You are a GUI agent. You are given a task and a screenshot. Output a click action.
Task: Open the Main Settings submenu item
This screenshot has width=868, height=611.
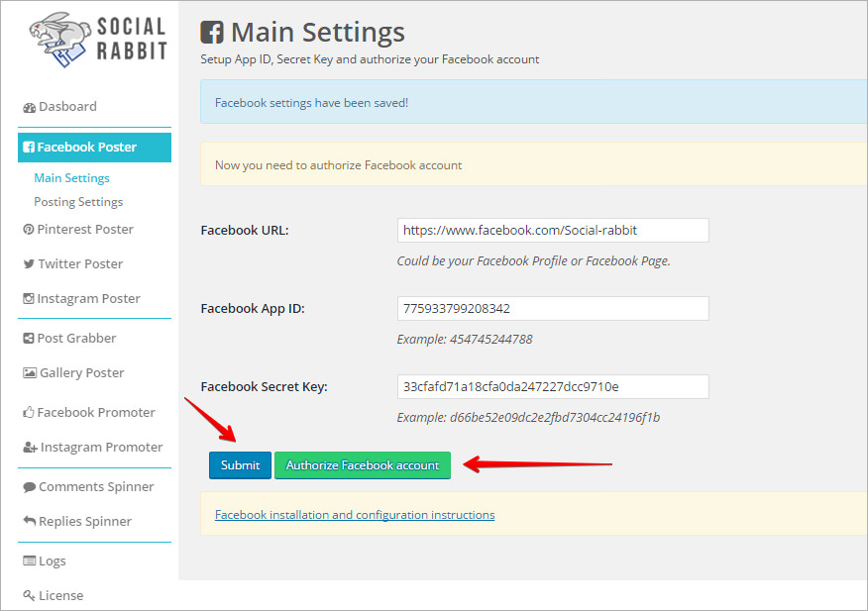[x=72, y=178]
